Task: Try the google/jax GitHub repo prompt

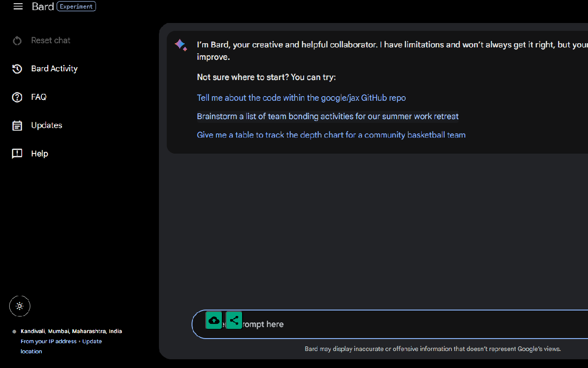Action: pos(301,98)
